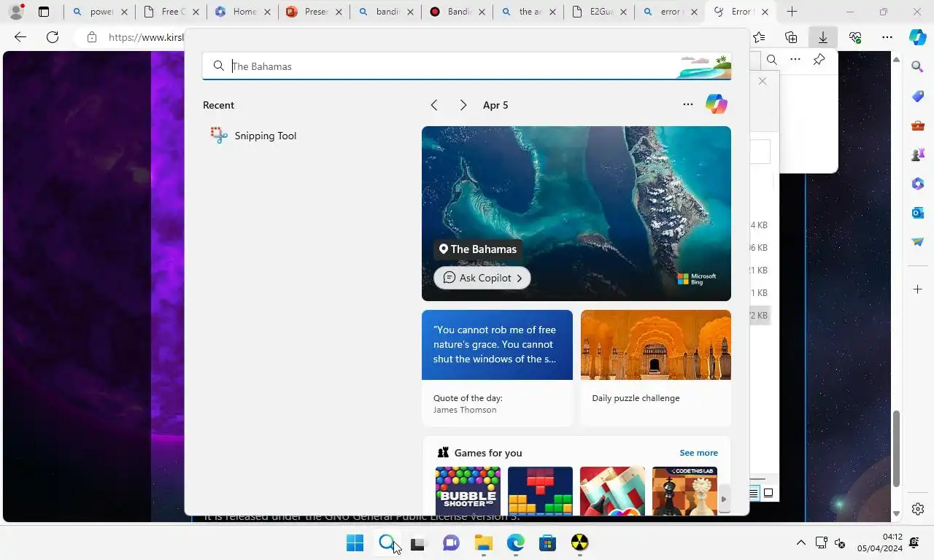The width and height of the screenshot is (934, 560).
Task: Switch to the E2Gua tab
Action: [x=600, y=12]
